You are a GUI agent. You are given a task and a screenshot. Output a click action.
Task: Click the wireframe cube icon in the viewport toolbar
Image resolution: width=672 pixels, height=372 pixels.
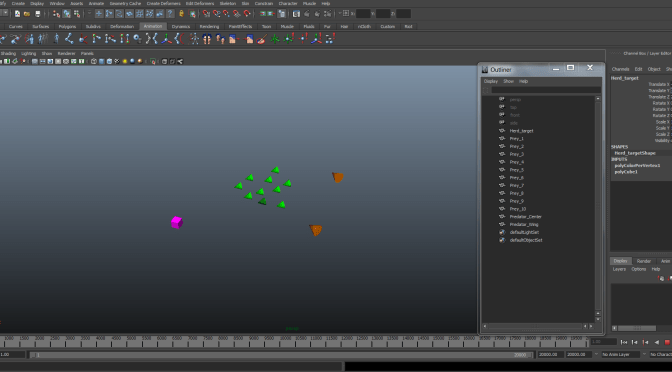coord(94,61)
